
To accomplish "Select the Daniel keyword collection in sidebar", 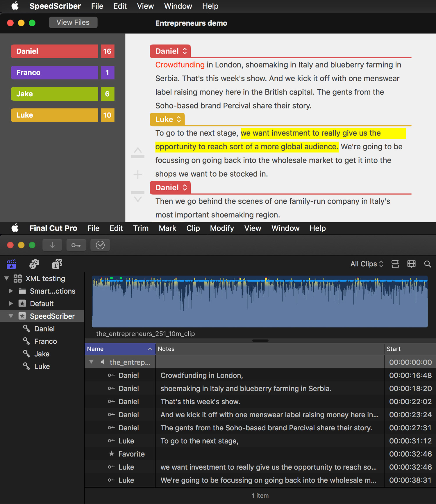I will [x=44, y=329].
